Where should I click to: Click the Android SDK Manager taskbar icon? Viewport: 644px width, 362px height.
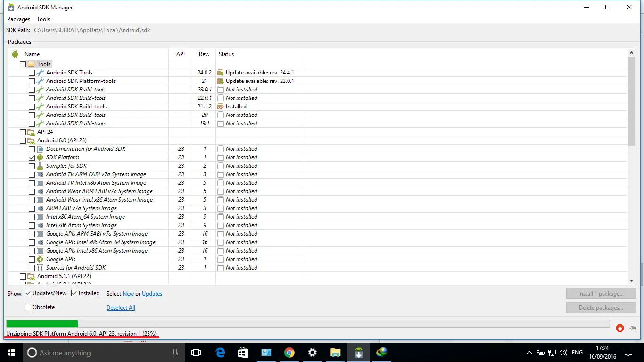358,353
